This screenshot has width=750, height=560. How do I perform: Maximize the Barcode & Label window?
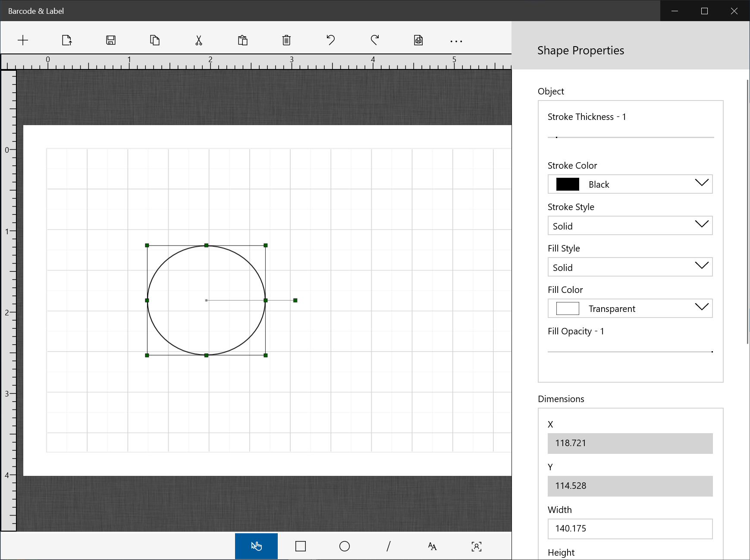point(705,11)
